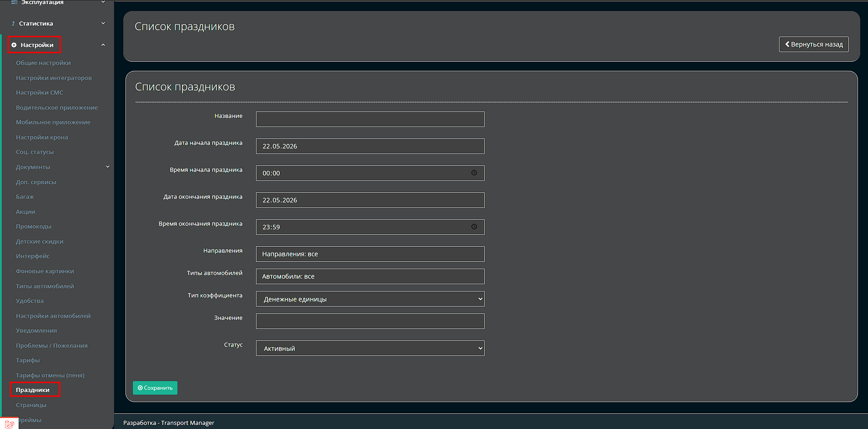
Task: Click the clock icon in start time field
Action: 474,173
